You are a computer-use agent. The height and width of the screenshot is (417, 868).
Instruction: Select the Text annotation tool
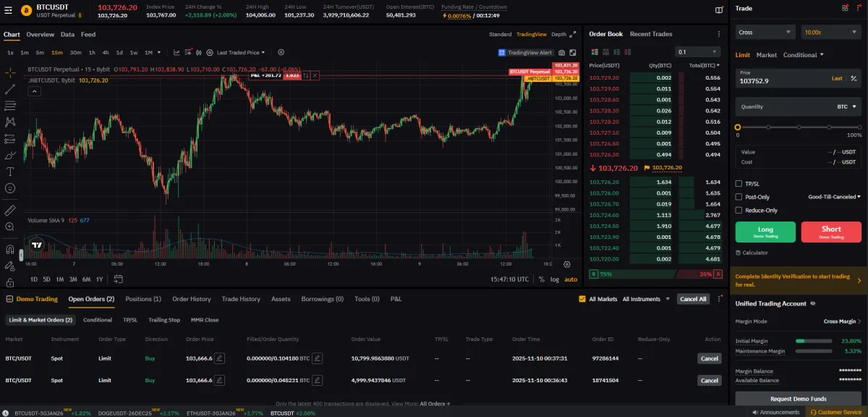(x=10, y=172)
